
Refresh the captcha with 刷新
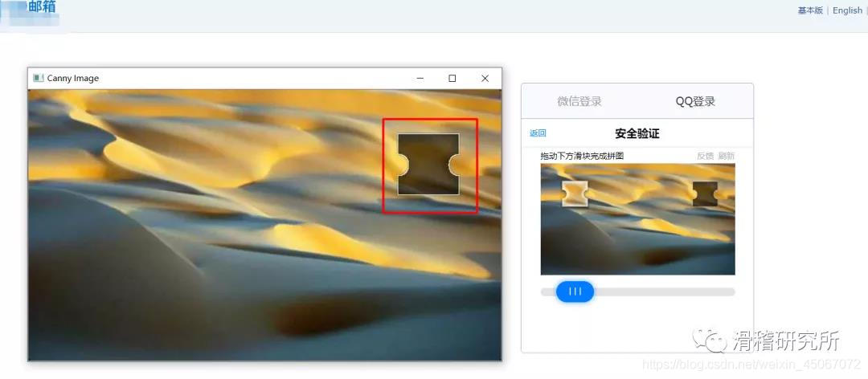tap(726, 156)
